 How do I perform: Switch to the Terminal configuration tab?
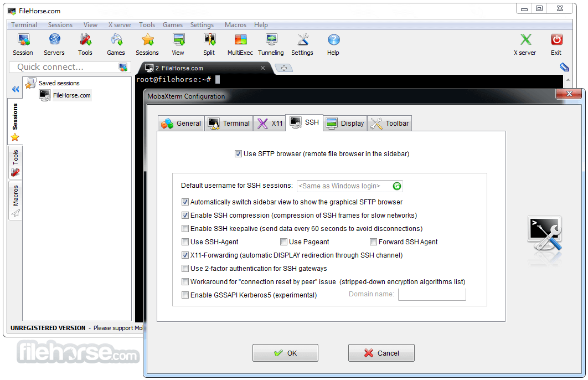pyautogui.click(x=229, y=124)
